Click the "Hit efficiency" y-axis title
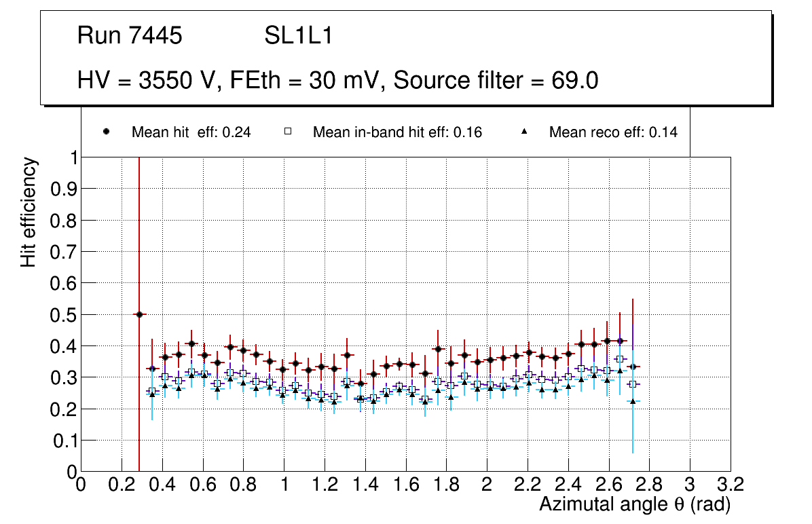812x524 pixels. coord(29,212)
